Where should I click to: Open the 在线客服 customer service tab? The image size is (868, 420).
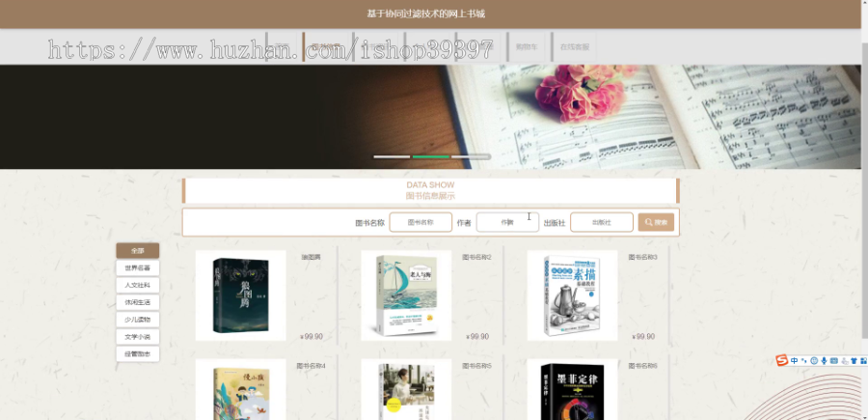point(575,47)
